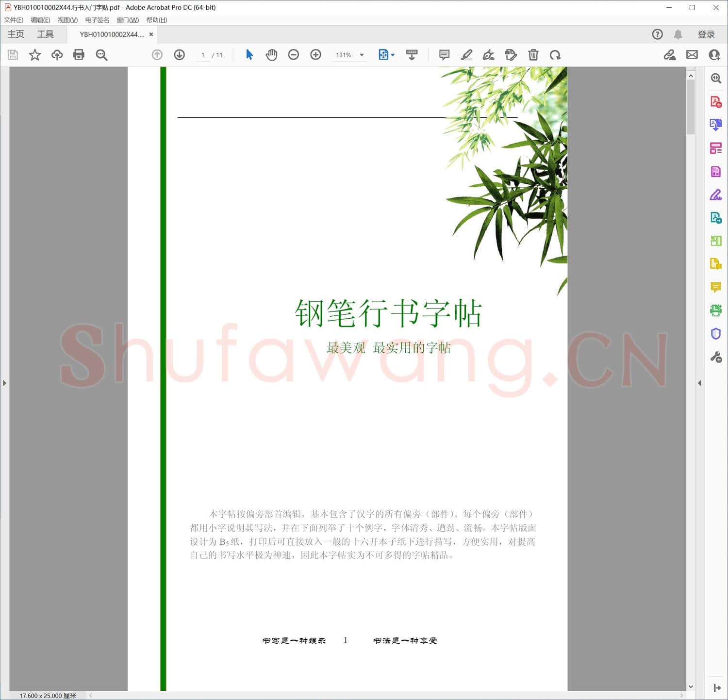
Task: Open the find text magnifier tool
Action: (101, 55)
